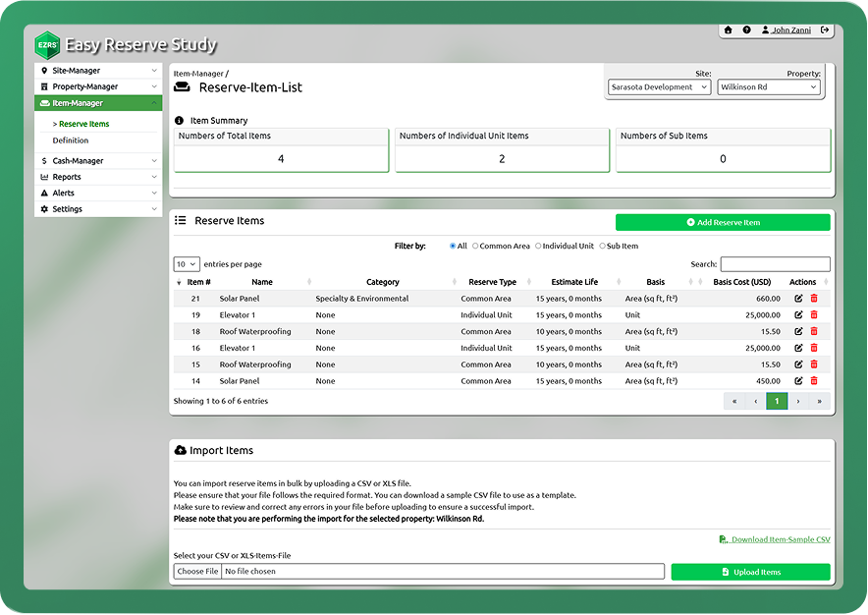Image resolution: width=868 pixels, height=615 pixels.
Task: Download the Item-Sample CSV link
Action: pyautogui.click(x=780, y=539)
